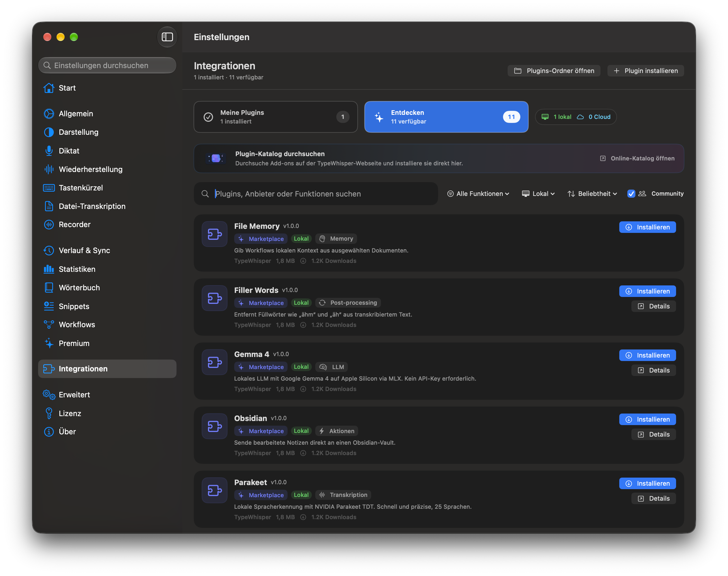The image size is (728, 576).
Task: Open Diktat microphone settings
Action: click(x=107, y=151)
